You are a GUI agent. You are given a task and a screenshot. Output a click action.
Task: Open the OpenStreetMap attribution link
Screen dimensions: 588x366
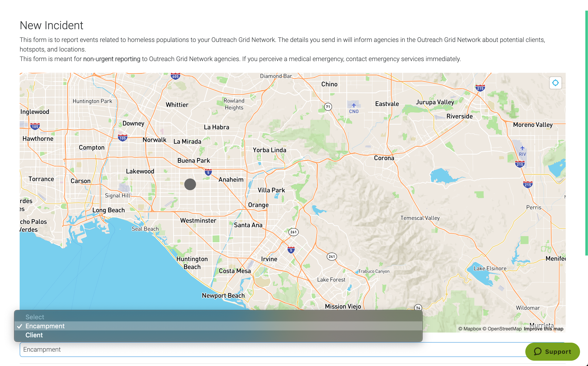pyautogui.click(x=502, y=329)
